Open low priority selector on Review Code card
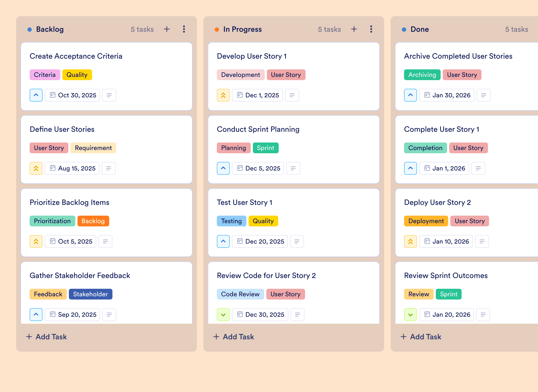Screen dimensions: 538x392 [223, 315]
